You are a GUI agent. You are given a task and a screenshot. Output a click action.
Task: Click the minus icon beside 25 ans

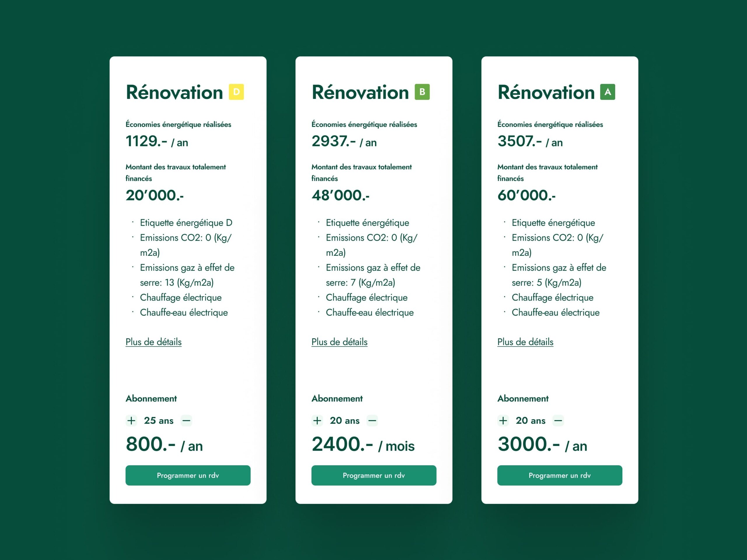tap(186, 421)
